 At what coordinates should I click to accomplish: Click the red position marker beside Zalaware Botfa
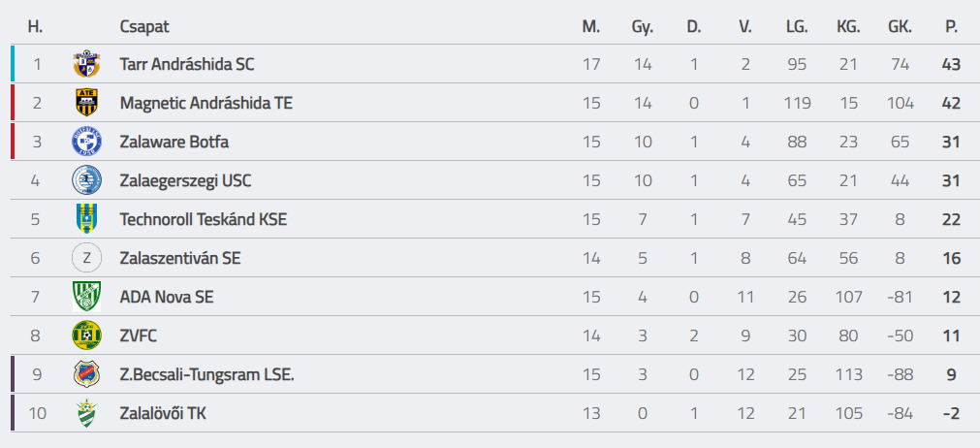point(13,142)
